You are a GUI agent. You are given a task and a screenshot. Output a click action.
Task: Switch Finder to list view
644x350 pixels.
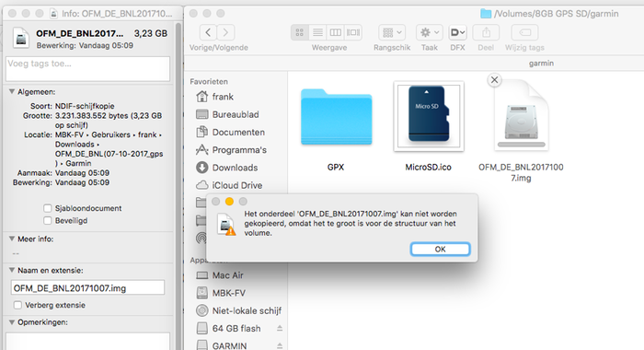(317, 32)
